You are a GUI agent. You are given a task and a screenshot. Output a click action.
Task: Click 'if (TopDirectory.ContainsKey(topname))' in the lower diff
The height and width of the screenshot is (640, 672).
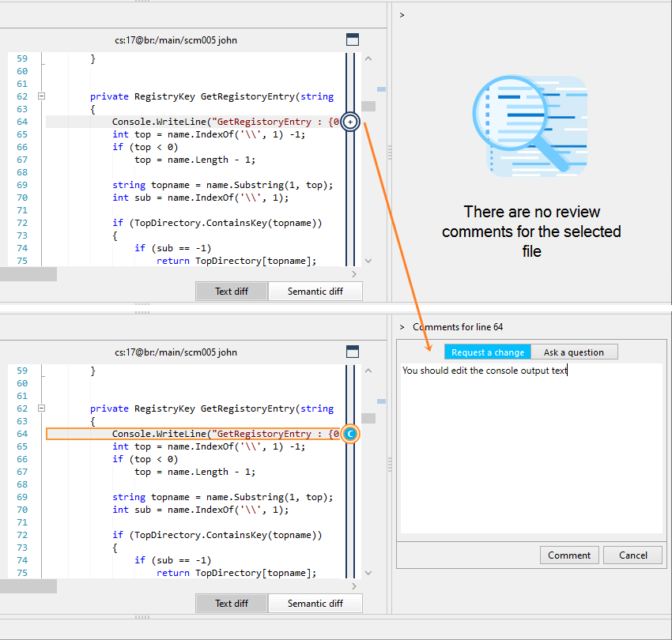pos(217,535)
